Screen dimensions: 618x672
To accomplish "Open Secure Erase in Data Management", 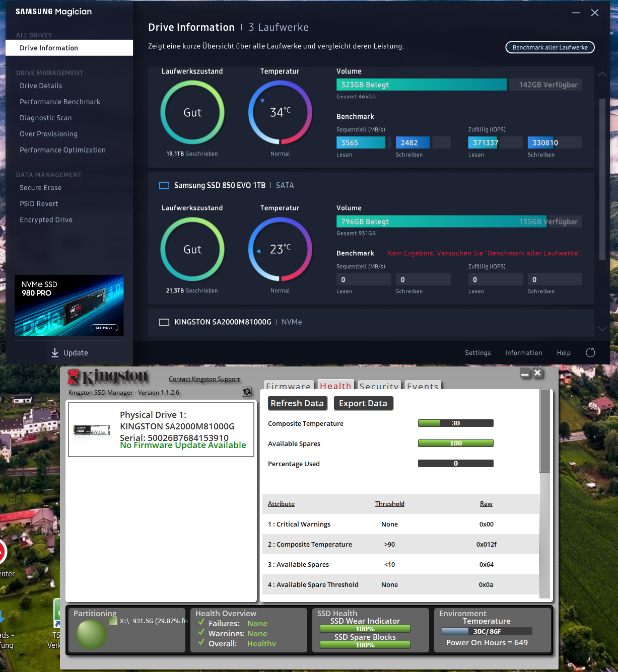I will (41, 188).
